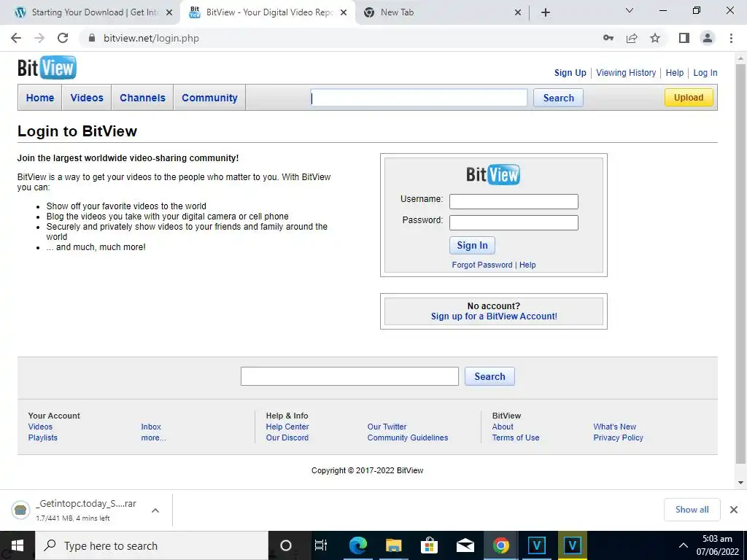Close the New Tab tab
The width and height of the screenshot is (747, 560).
(x=518, y=13)
